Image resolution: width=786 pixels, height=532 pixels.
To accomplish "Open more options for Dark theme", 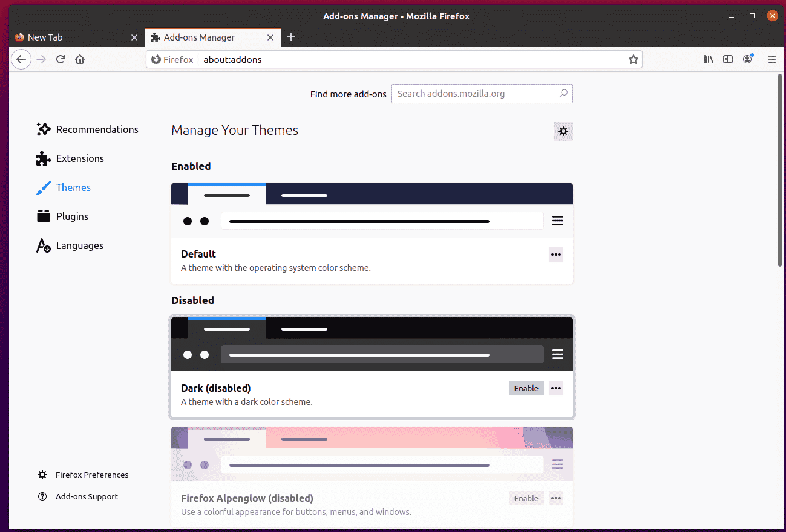I will pos(556,388).
